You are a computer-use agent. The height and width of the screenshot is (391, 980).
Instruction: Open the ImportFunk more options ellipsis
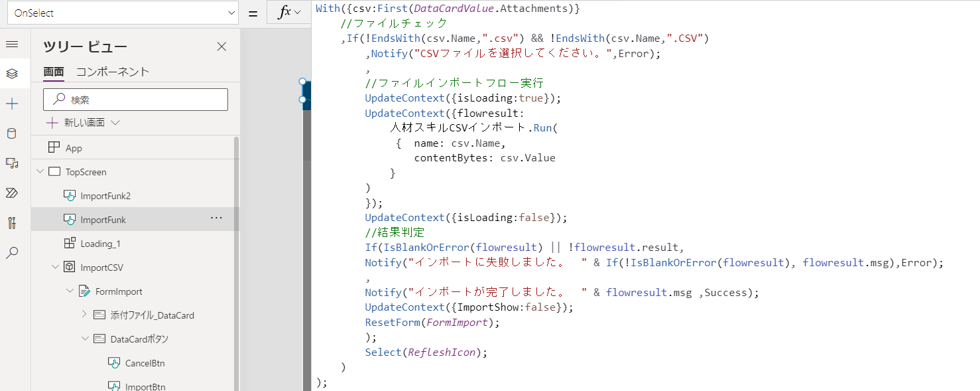(216, 218)
